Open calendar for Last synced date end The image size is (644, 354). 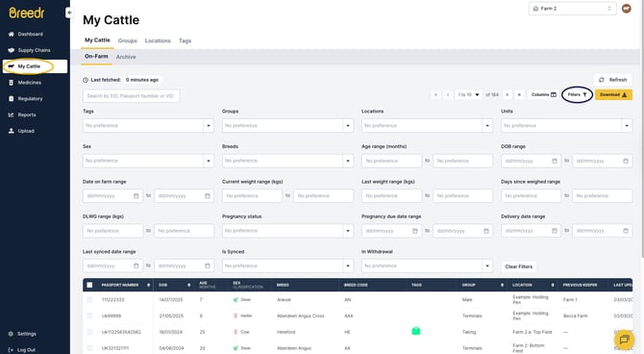[208, 265]
